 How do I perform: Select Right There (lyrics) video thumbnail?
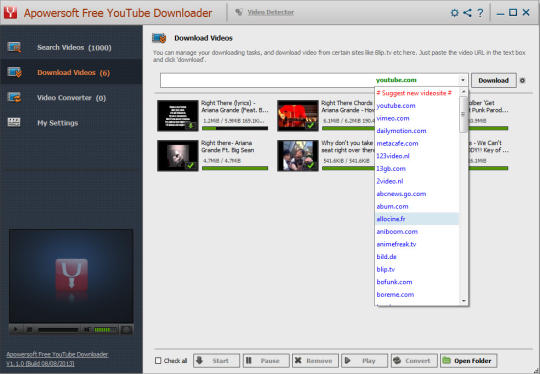[178, 116]
